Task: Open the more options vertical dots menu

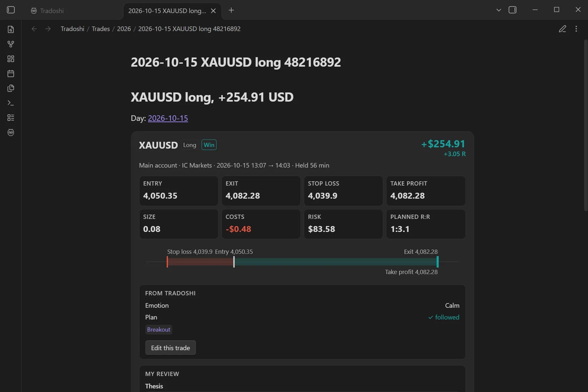Action: pos(576,29)
